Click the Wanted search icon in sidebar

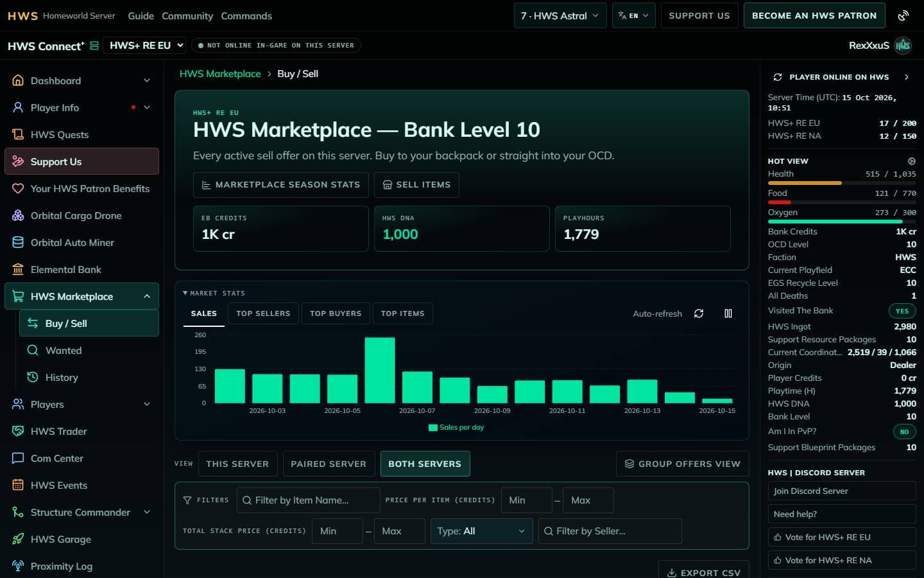(x=33, y=350)
